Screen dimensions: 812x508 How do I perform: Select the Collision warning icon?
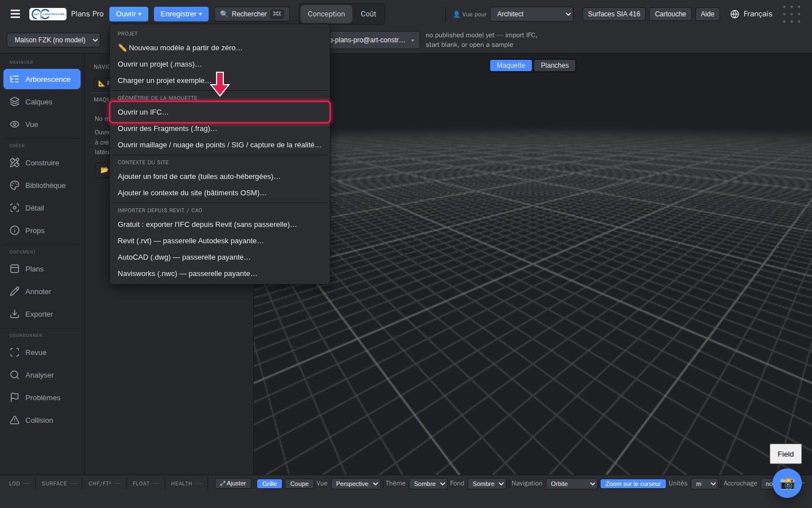click(15, 421)
